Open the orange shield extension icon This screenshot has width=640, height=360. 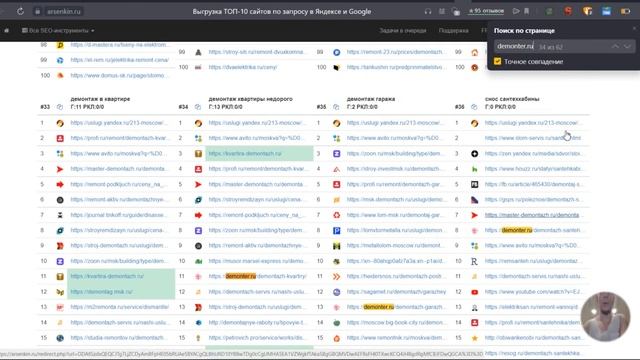(x=587, y=11)
